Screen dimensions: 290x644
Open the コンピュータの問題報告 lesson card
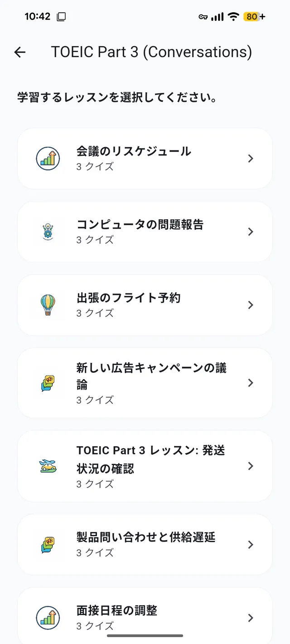pyautogui.click(x=145, y=231)
